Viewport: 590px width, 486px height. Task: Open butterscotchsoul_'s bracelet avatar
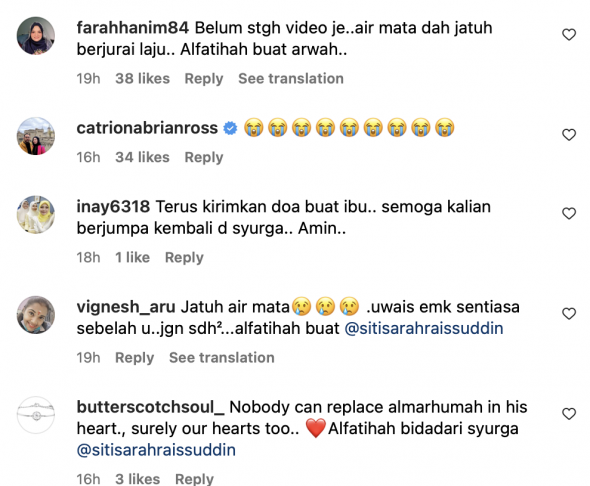tap(36, 415)
